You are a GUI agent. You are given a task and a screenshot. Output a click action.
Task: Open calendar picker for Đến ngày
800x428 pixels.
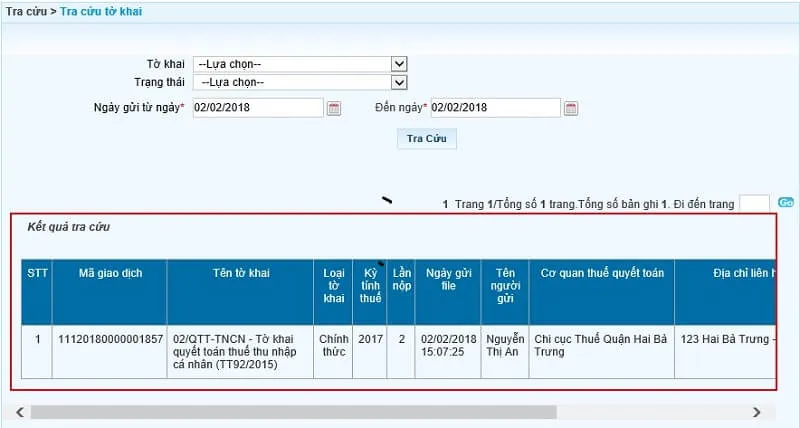[570, 108]
